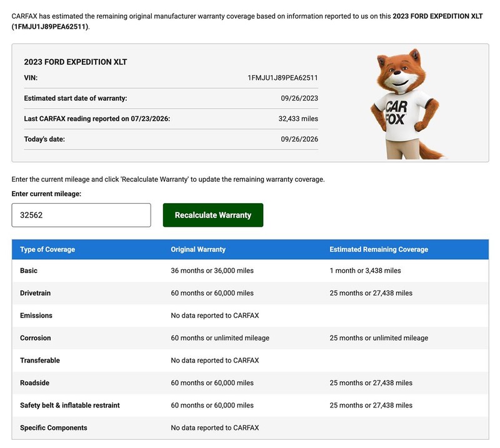This screenshot has width=500, height=448.
Task: Click the Transferable coverage row label
Action: pos(40,361)
